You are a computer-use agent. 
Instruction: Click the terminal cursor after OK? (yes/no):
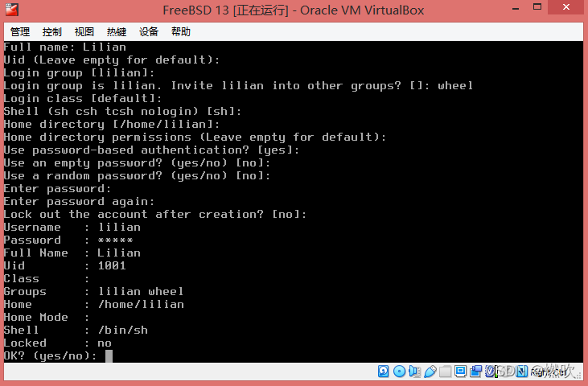[109, 356]
